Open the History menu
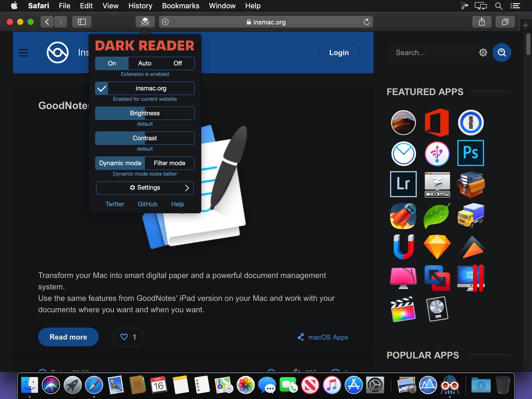The height and width of the screenshot is (399, 532). (140, 6)
